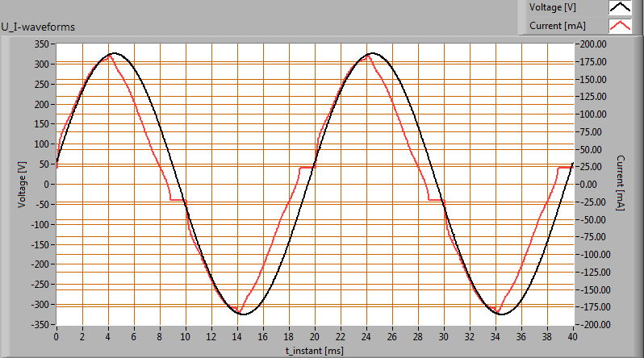
Task: Click the red current flat step near 9 ms
Action: coord(176,199)
